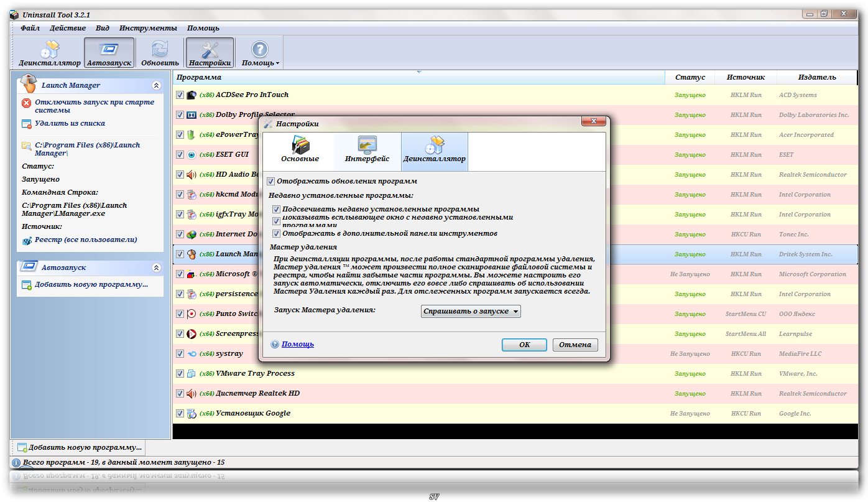This screenshot has width=868, height=502.
Task: Sort list by Издатель column header
Action: point(816,77)
